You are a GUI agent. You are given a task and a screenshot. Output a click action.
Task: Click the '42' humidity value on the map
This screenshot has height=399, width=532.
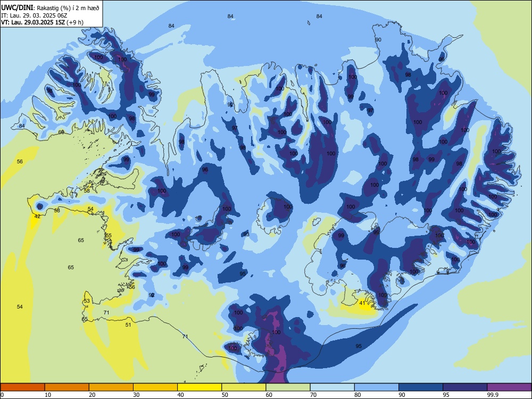pos(37,216)
